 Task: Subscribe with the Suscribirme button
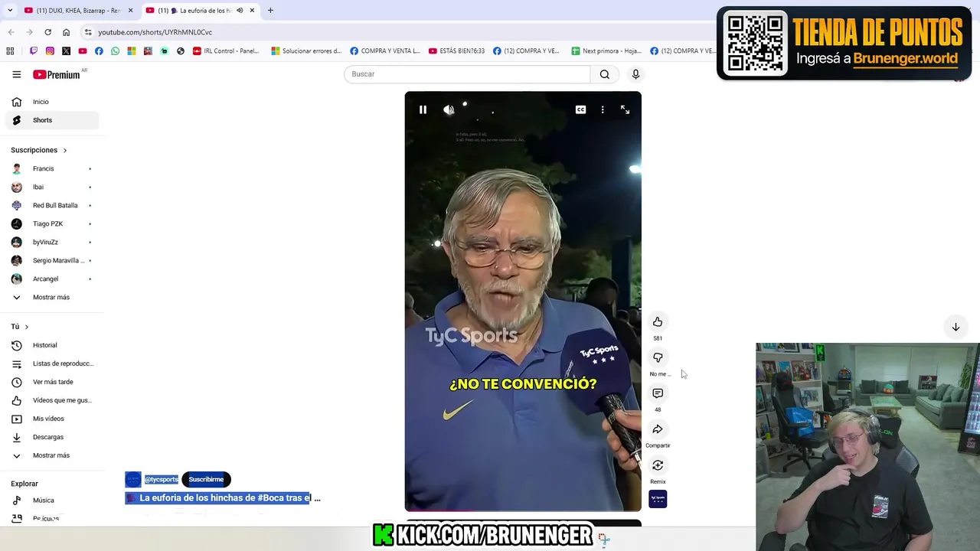tap(206, 479)
